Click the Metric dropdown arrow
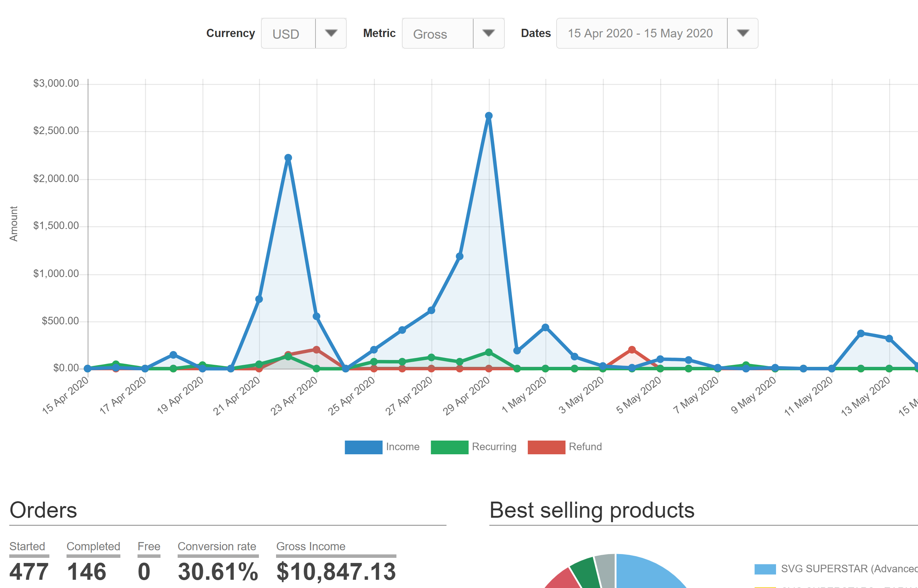This screenshot has height=588, width=918. (488, 33)
